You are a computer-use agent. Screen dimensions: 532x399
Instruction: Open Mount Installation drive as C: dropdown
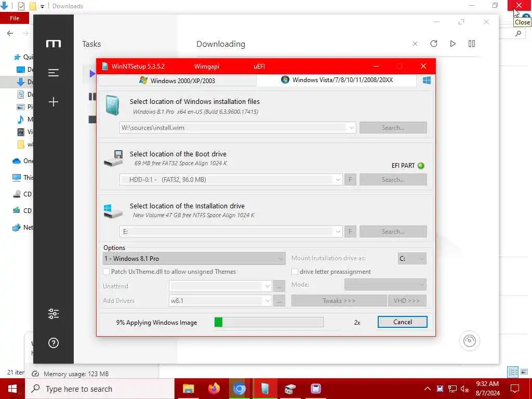(x=412, y=259)
